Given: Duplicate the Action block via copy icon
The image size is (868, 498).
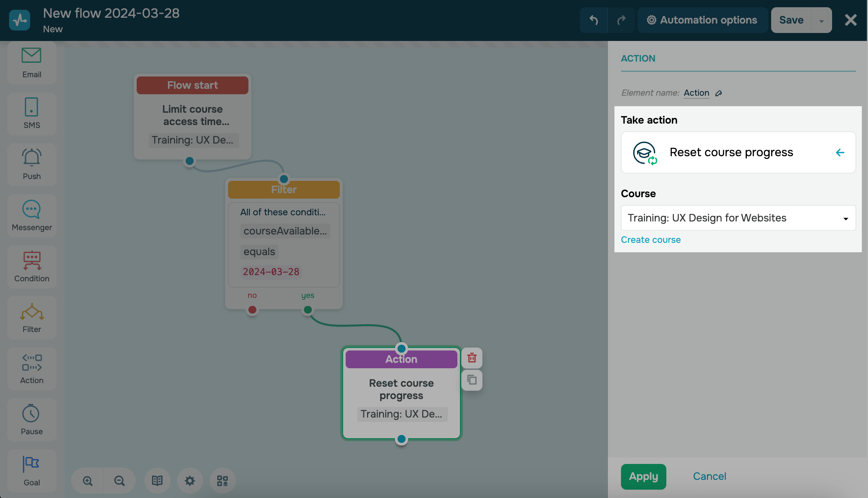Looking at the screenshot, I should coord(472,380).
